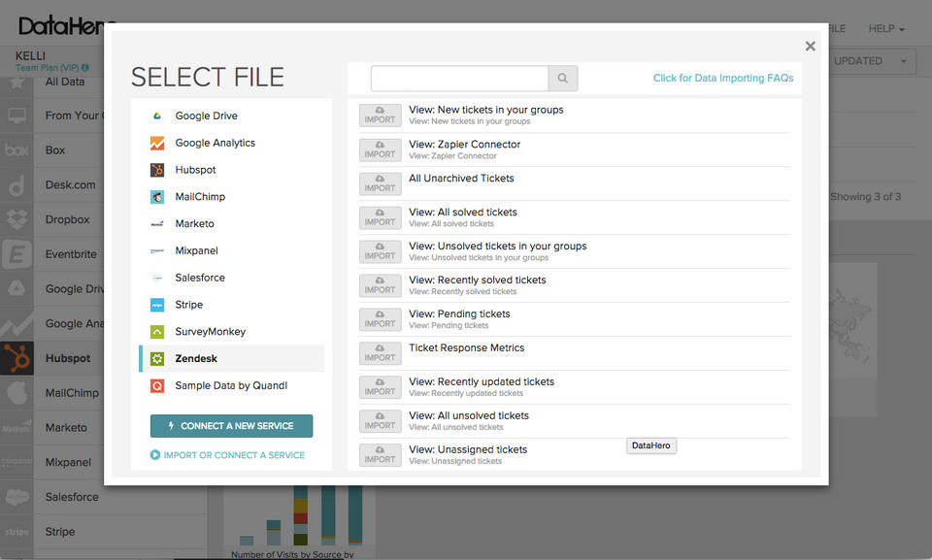The width and height of the screenshot is (932, 560).
Task: Click the play icon beside Import or Connect
Action: [x=155, y=455]
